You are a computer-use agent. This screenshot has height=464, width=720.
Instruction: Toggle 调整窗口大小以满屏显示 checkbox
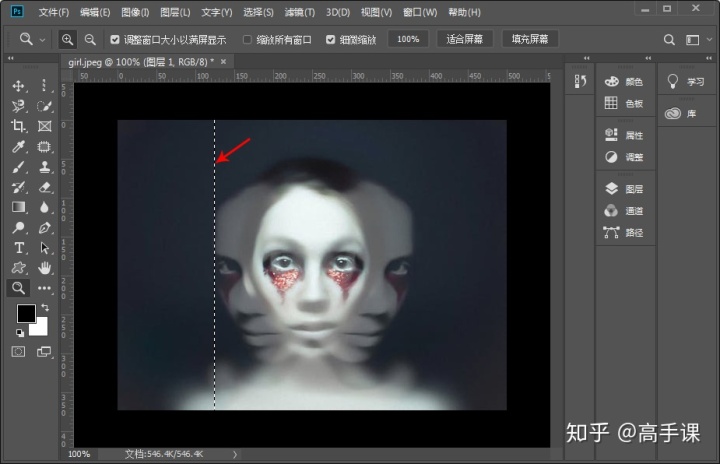[114, 40]
